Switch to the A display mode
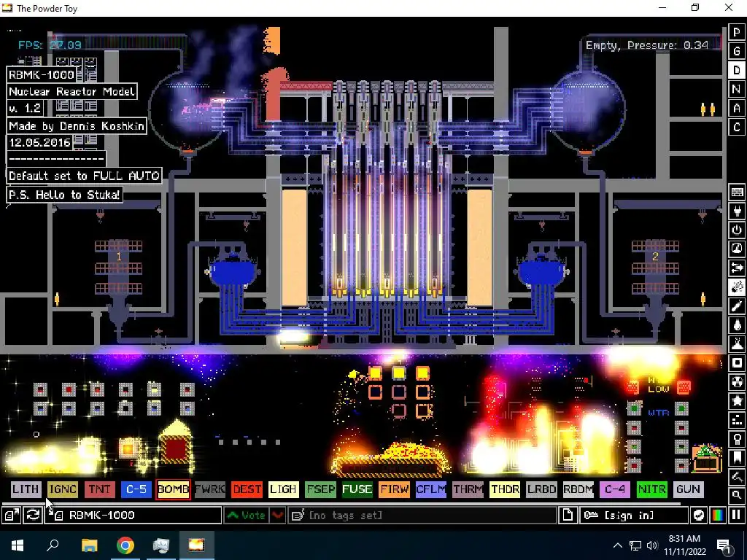 pos(737,108)
